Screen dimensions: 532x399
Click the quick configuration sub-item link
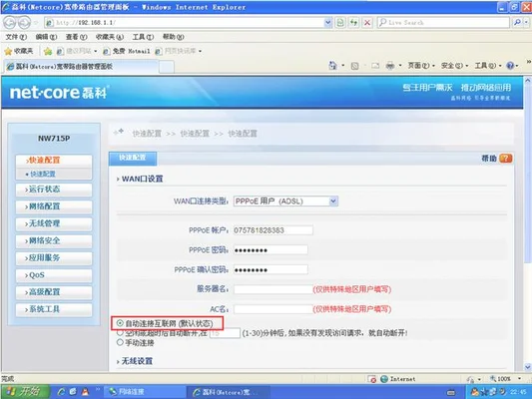click(x=42, y=174)
